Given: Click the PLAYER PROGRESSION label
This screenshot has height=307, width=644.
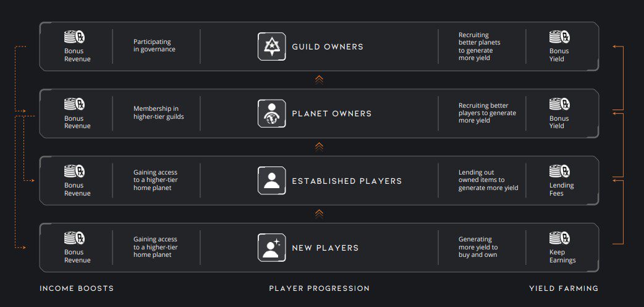Looking at the screenshot, I should click(x=320, y=288).
